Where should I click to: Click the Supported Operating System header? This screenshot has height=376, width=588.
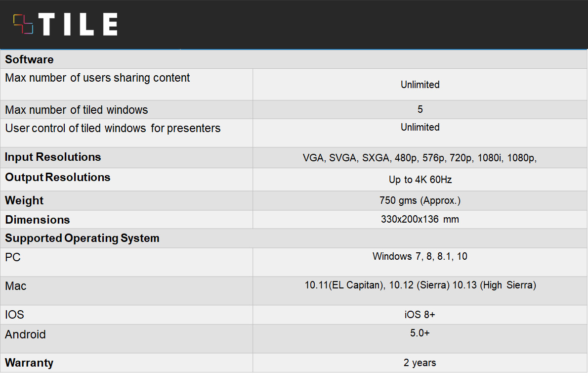click(82, 238)
